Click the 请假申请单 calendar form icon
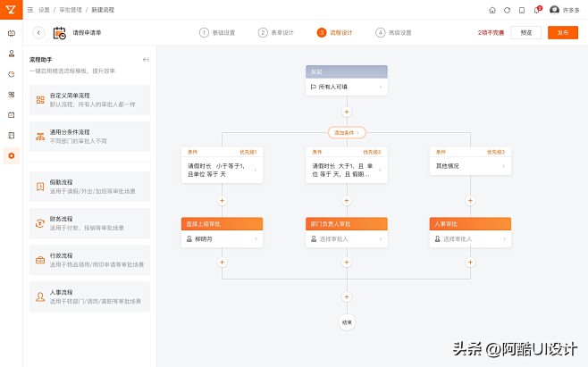The image size is (588, 367). pos(59,33)
